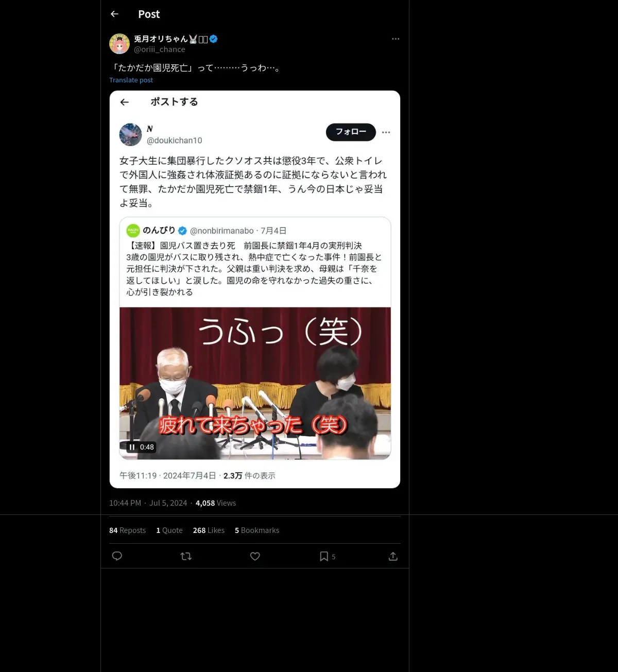Open the share post icon
Screen dimensions: 618x672
(393, 556)
